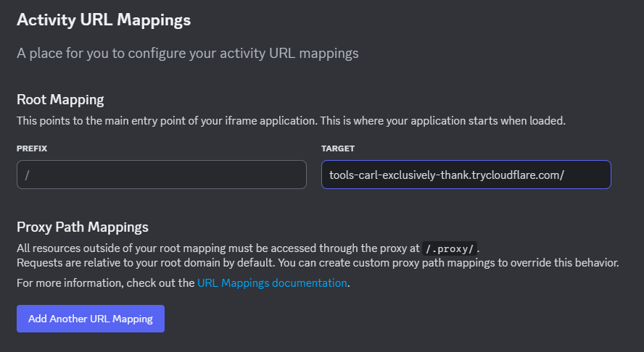Image resolution: width=644 pixels, height=352 pixels.
Task: Click the Proxy Path Mappings heading
Action: tap(83, 227)
